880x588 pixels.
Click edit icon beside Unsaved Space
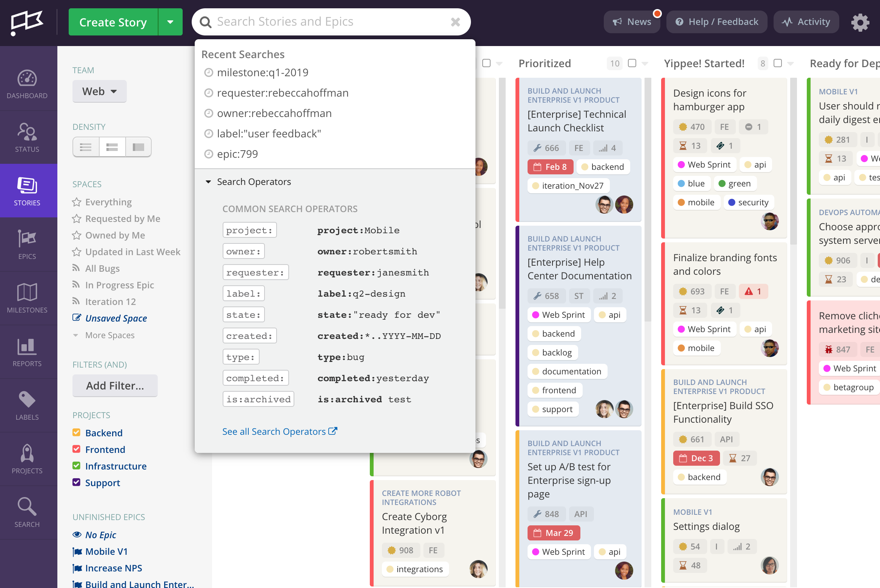[x=77, y=317]
